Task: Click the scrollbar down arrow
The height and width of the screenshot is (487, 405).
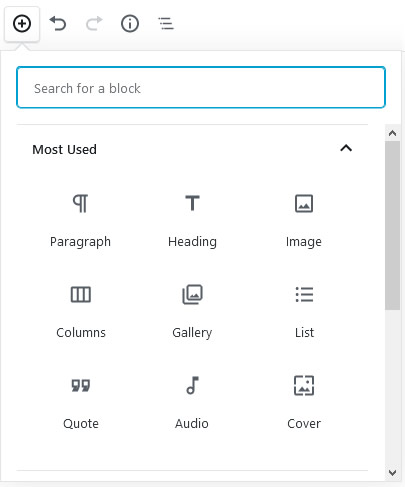Action: (392, 472)
